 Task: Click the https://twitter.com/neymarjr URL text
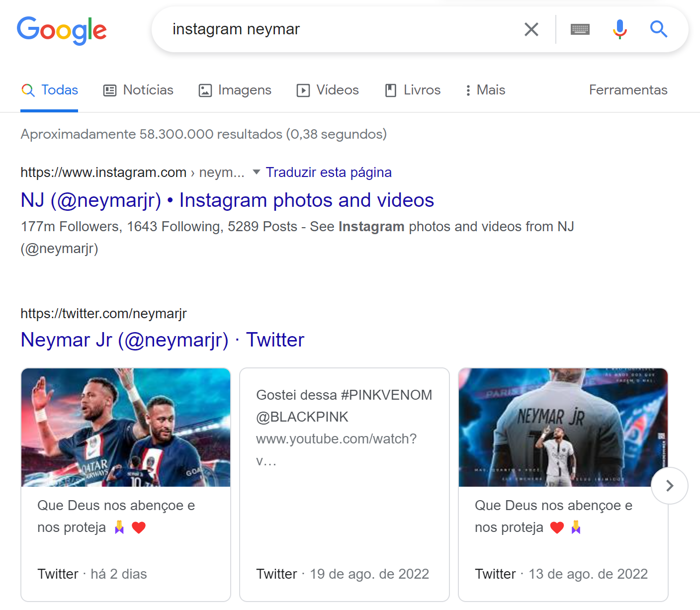(x=103, y=313)
